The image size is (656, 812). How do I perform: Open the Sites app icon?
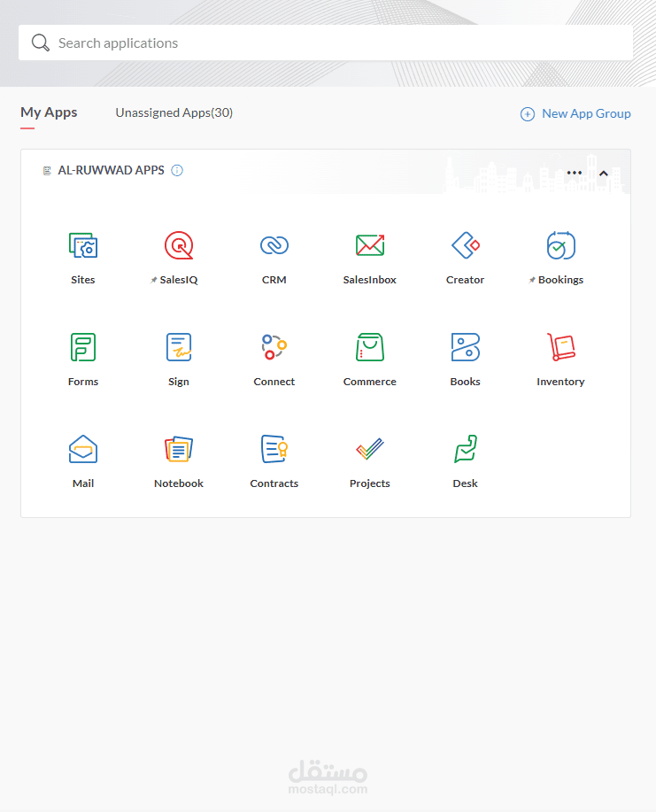pyautogui.click(x=83, y=245)
